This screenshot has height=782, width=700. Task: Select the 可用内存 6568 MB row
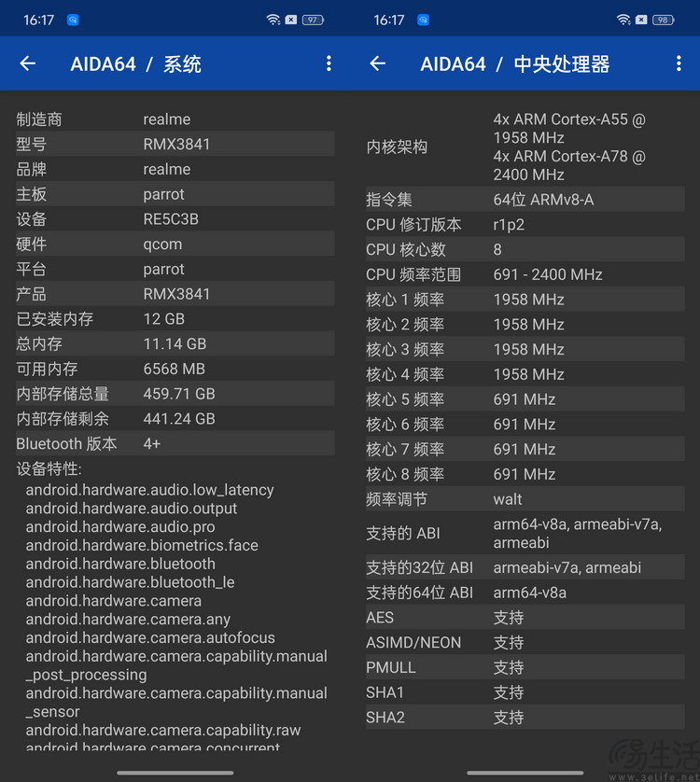pos(175,368)
